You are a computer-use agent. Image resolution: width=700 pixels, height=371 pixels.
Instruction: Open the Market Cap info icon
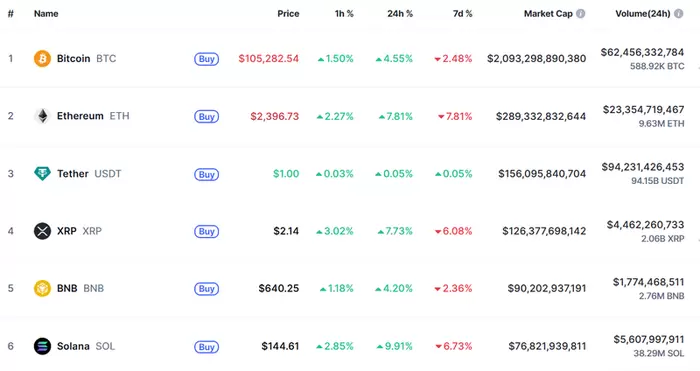pos(580,13)
